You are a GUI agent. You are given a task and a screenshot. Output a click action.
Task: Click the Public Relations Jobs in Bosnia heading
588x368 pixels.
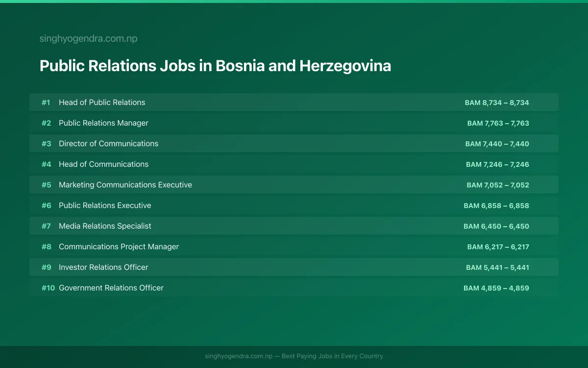[215, 66]
